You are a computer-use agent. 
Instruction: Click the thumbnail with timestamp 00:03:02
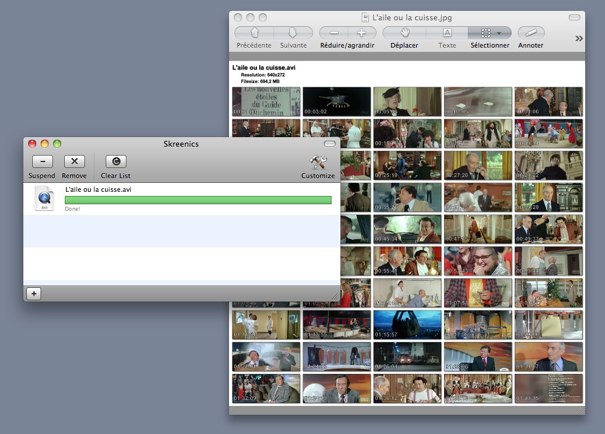(336, 101)
